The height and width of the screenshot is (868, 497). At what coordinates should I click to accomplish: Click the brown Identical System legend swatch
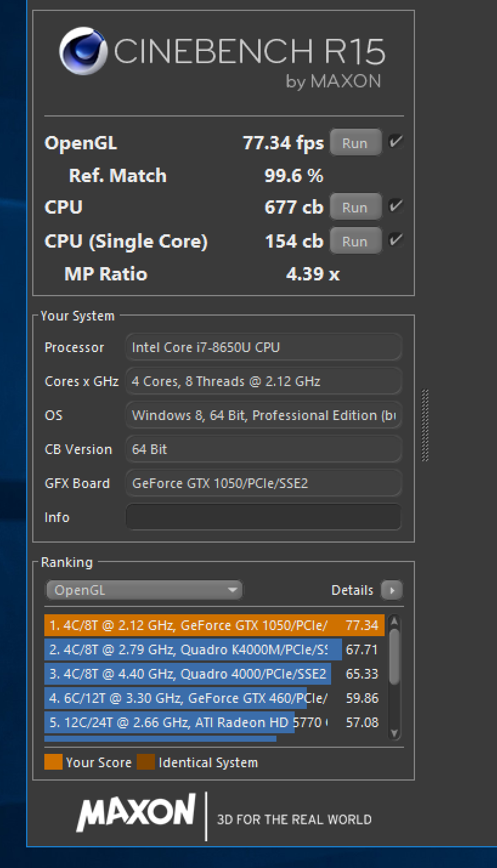(146, 762)
